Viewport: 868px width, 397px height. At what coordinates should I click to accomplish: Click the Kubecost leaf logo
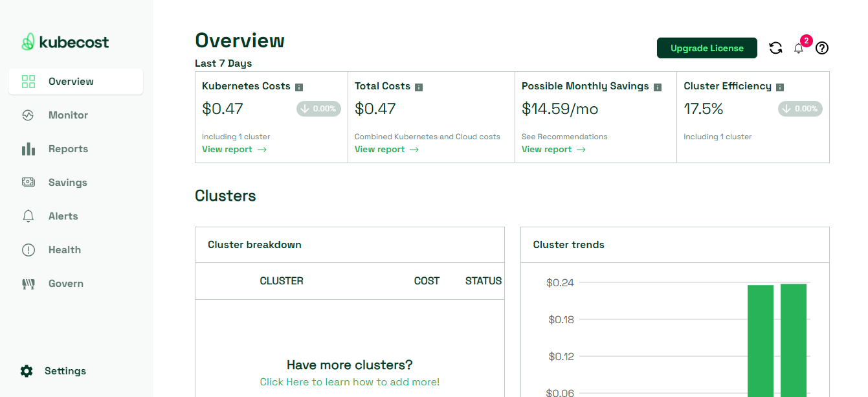click(x=28, y=41)
